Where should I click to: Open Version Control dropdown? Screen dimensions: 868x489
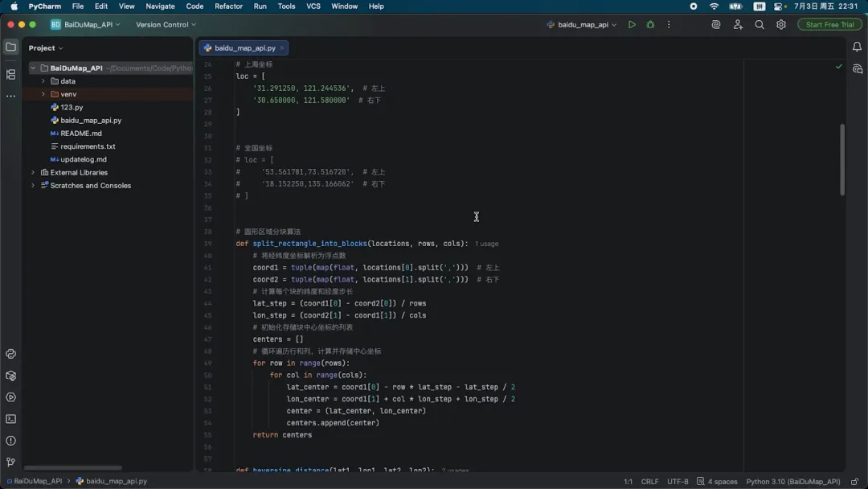[166, 24]
